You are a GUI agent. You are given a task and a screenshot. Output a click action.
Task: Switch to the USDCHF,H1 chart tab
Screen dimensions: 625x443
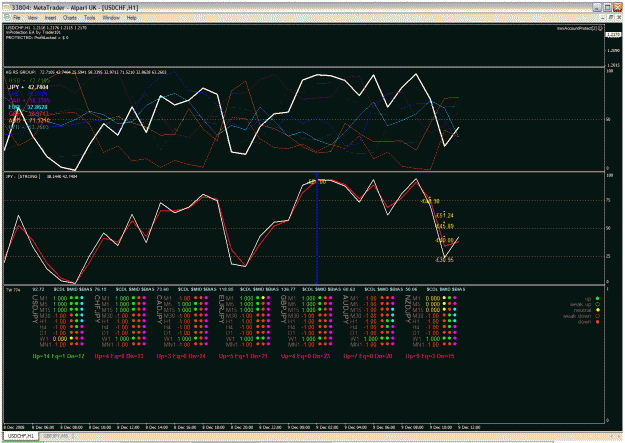pyautogui.click(x=21, y=436)
